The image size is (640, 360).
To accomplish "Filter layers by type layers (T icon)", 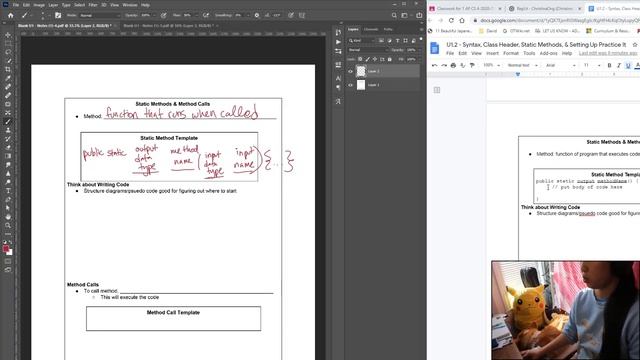I will [397, 41].
